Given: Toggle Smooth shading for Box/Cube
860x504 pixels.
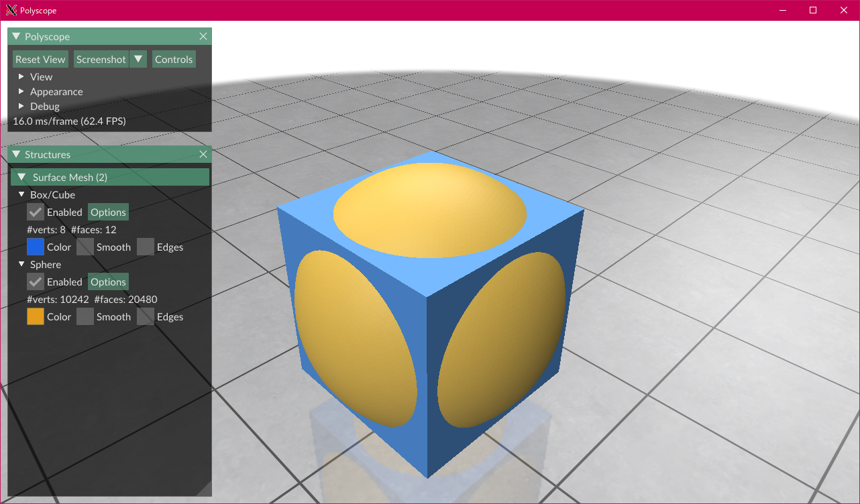Looking at the screenshot, I should 85,247.
